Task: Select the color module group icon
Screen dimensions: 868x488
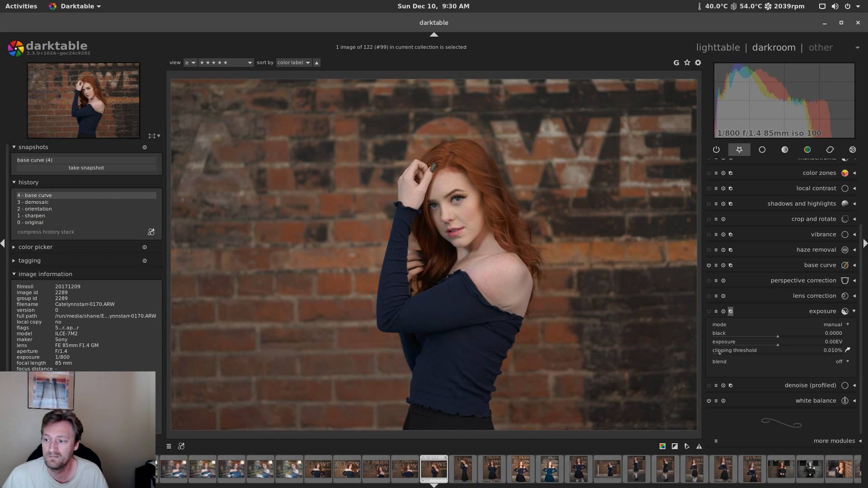Action: tap(807, 150)
